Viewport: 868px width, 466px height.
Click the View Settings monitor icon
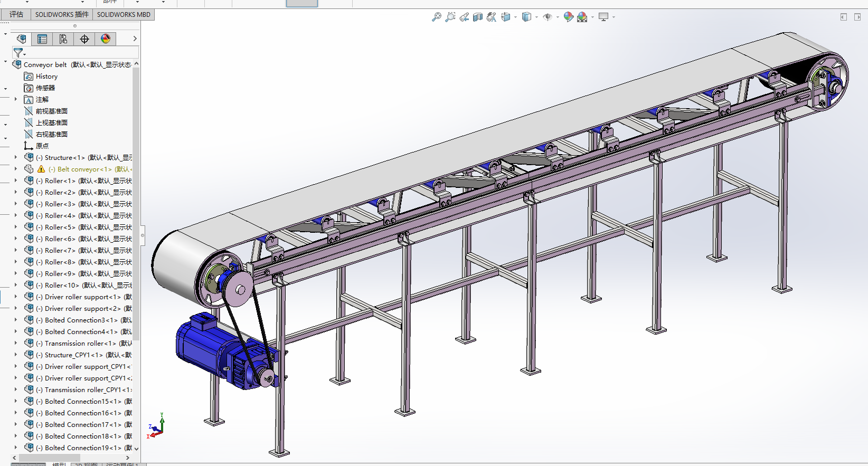(x=603, y=17)
